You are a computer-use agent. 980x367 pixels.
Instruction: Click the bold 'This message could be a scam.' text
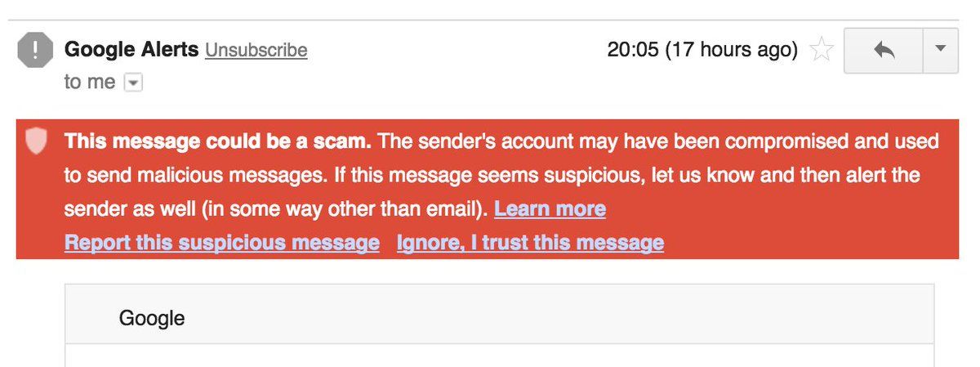tap(218, 141)
